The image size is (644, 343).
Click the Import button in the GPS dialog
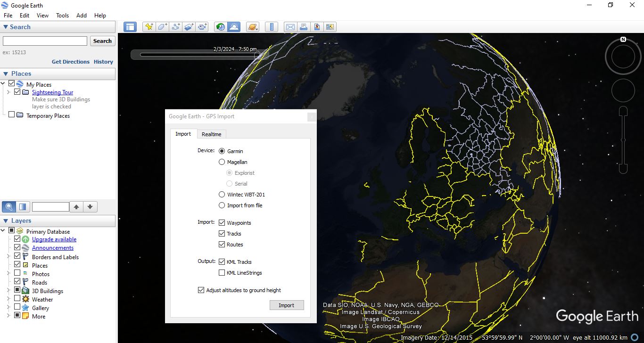point(287,305)
